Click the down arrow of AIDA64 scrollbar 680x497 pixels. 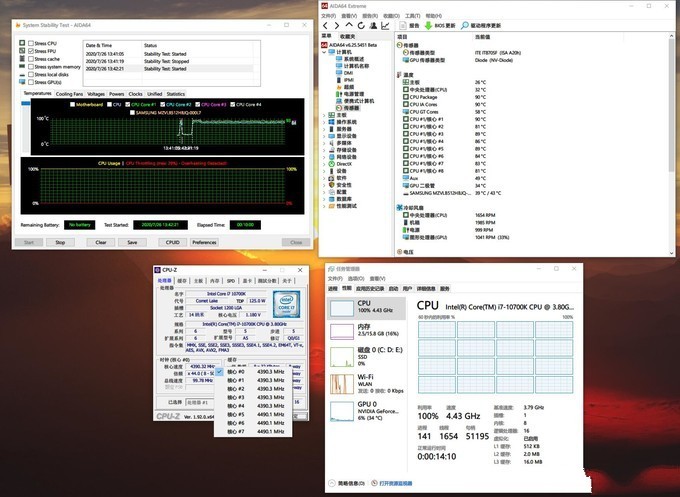point(671,252)
